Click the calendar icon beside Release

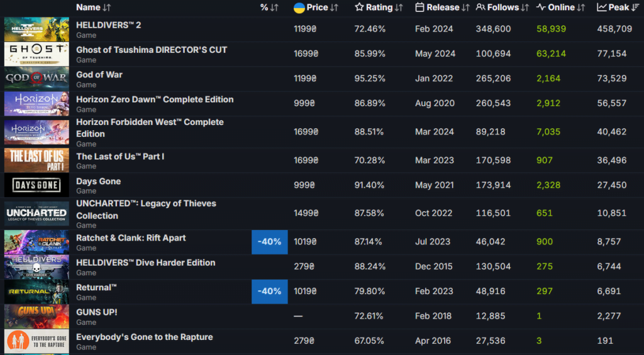419,8
